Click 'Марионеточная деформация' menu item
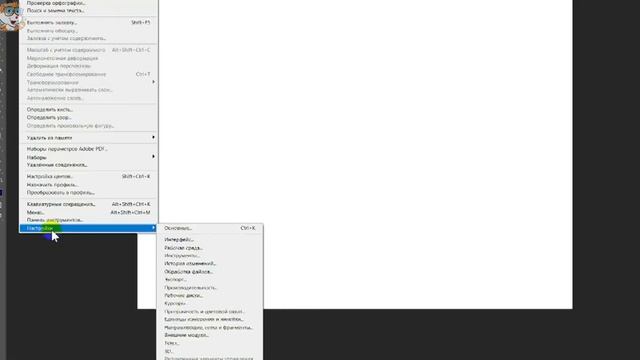Viewport: 640px width, 360px height. 88,58
